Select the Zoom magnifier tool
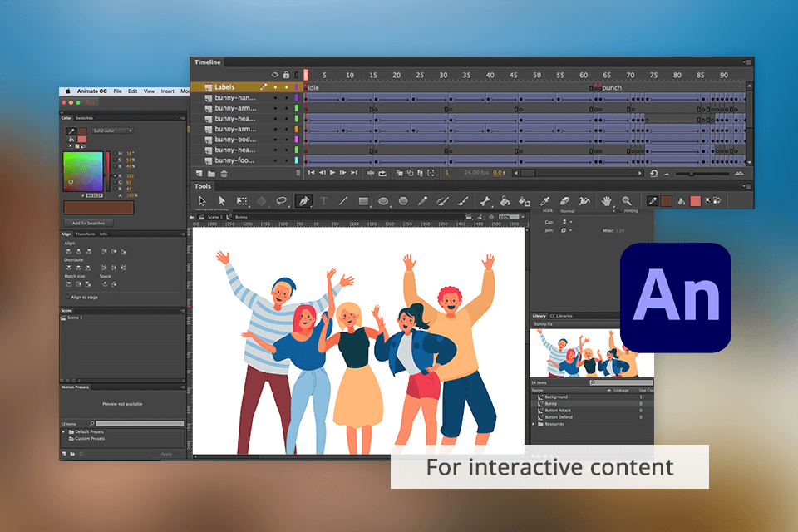 [x=627, y=201]
